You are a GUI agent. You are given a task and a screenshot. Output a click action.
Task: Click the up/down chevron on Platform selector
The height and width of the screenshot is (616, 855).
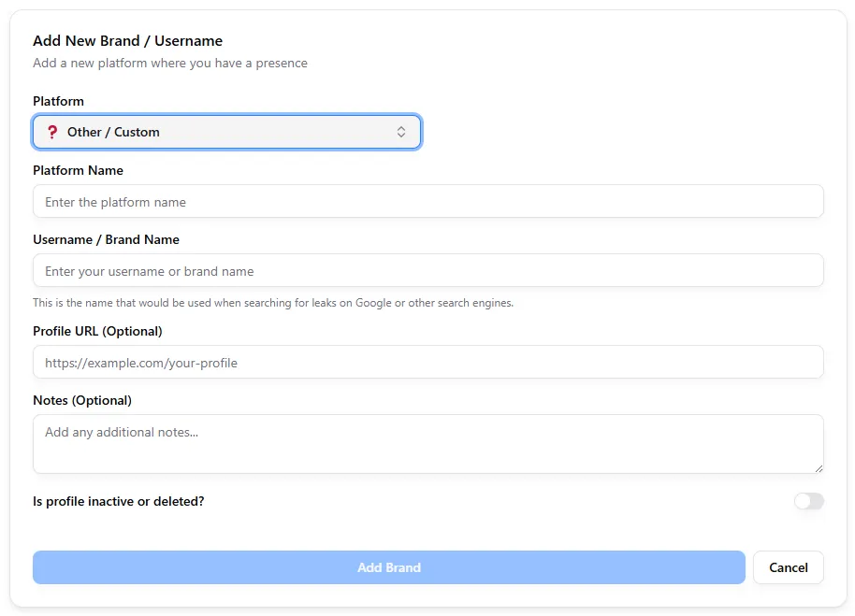pyautogui.click(x=402, y=132)
